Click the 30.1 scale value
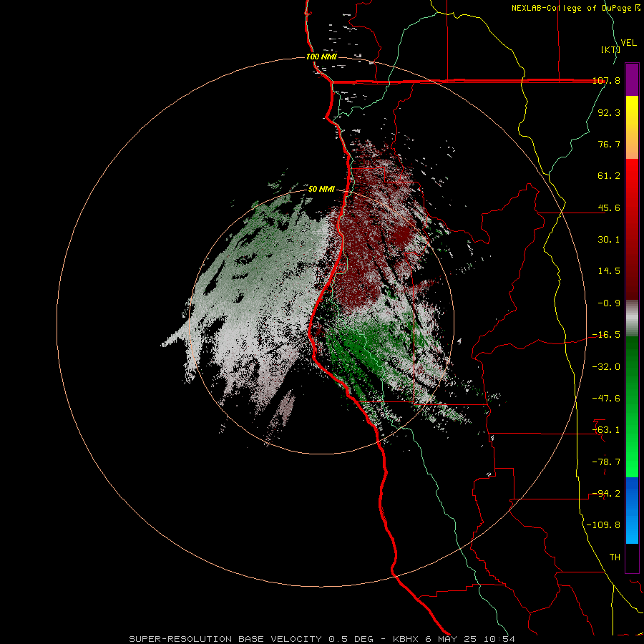The height and width of the screenshot is (644, 644). click(609, 240)
